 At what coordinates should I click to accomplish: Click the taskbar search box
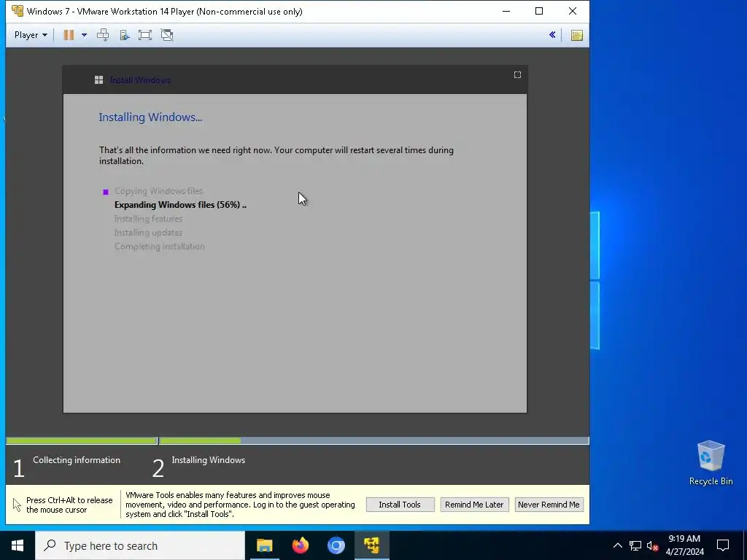140,545
